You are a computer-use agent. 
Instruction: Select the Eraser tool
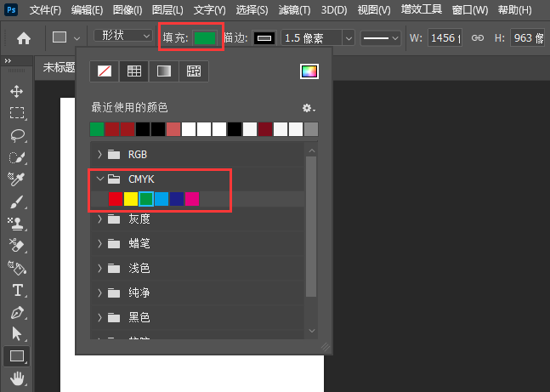tap(16, 245)
